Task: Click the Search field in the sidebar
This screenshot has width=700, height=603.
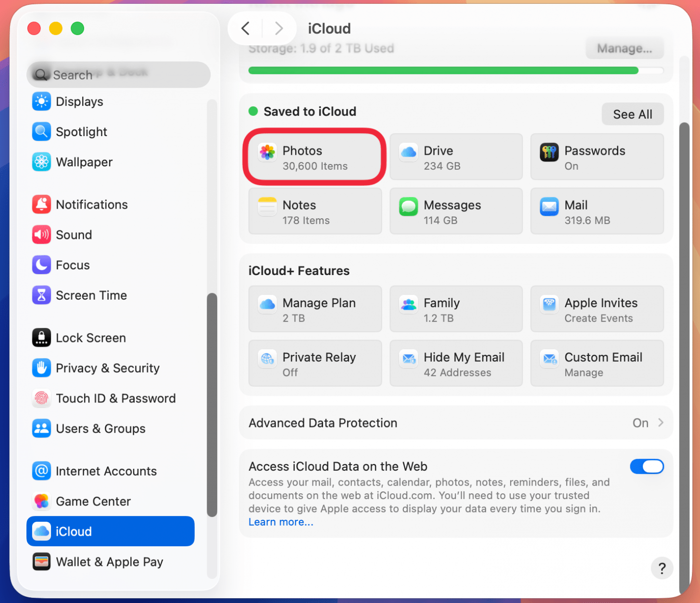Action: 119,75
